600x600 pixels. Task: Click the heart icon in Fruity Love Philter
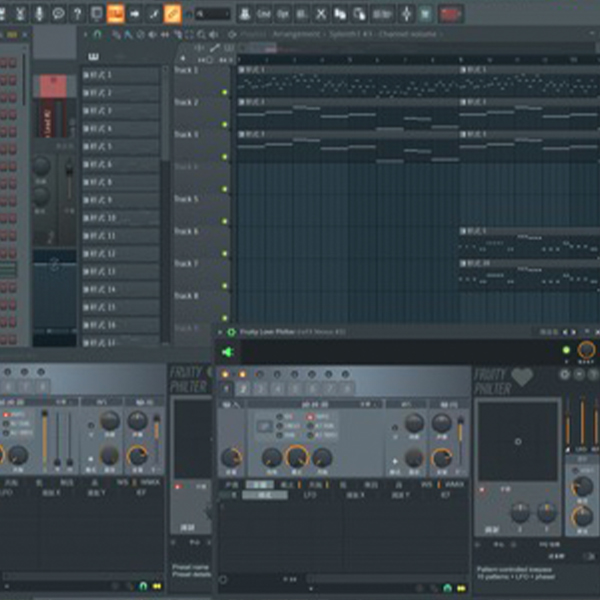522,378
